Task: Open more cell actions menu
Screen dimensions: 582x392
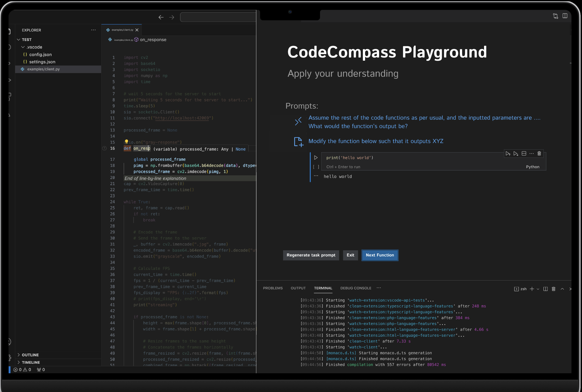Action: pyautogui.click(x=531, y=153)
